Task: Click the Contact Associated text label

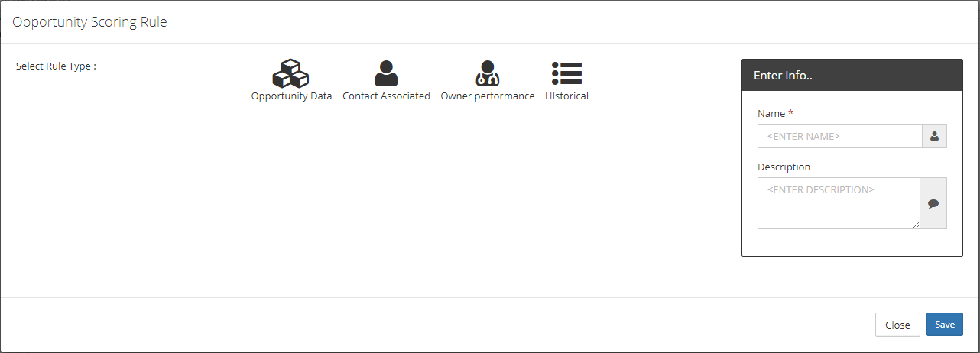Action: coord(386,96)
